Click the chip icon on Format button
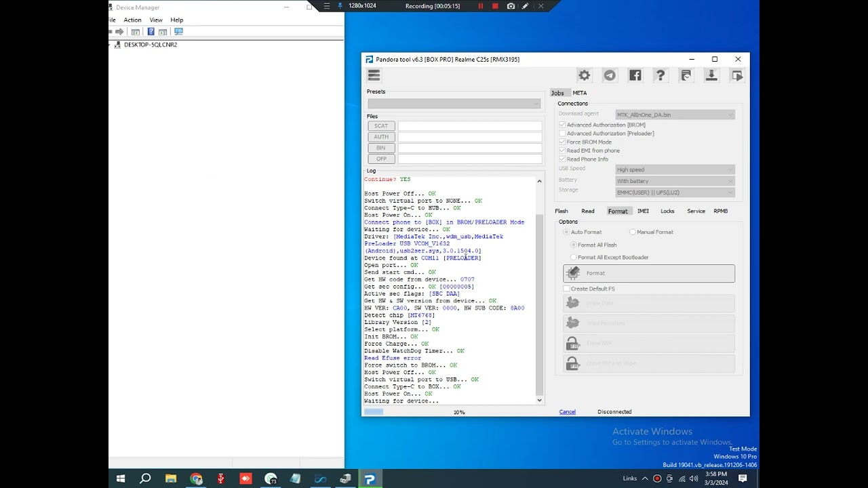This screenshot has height=488, width=868. pos(574,273)
